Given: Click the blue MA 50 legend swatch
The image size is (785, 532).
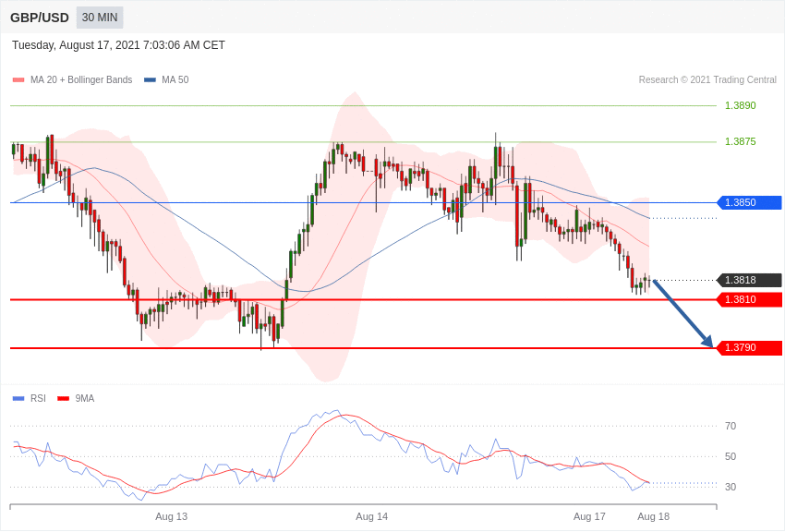Looking at the screenshot, I should 151,79.
